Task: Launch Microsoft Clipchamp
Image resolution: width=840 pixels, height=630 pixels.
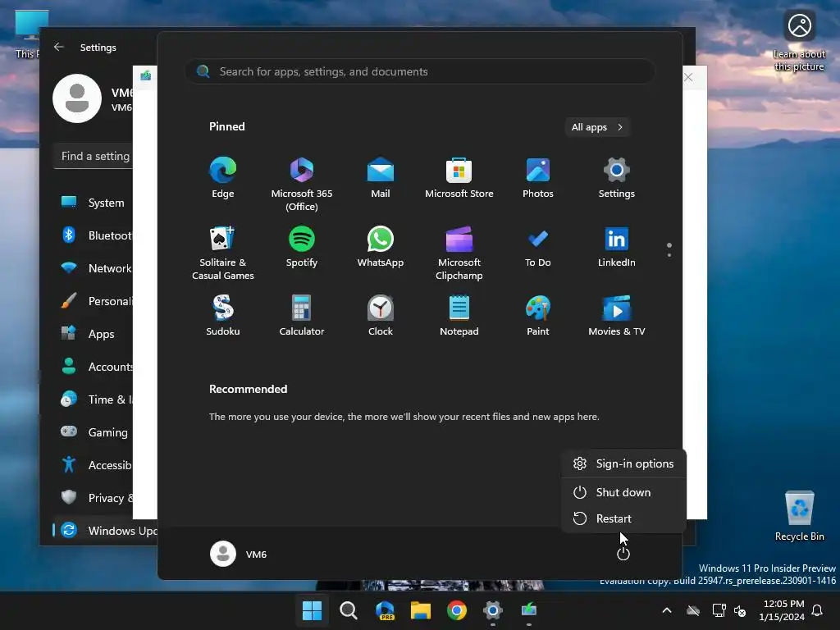Action: click(x=459, y=253)
